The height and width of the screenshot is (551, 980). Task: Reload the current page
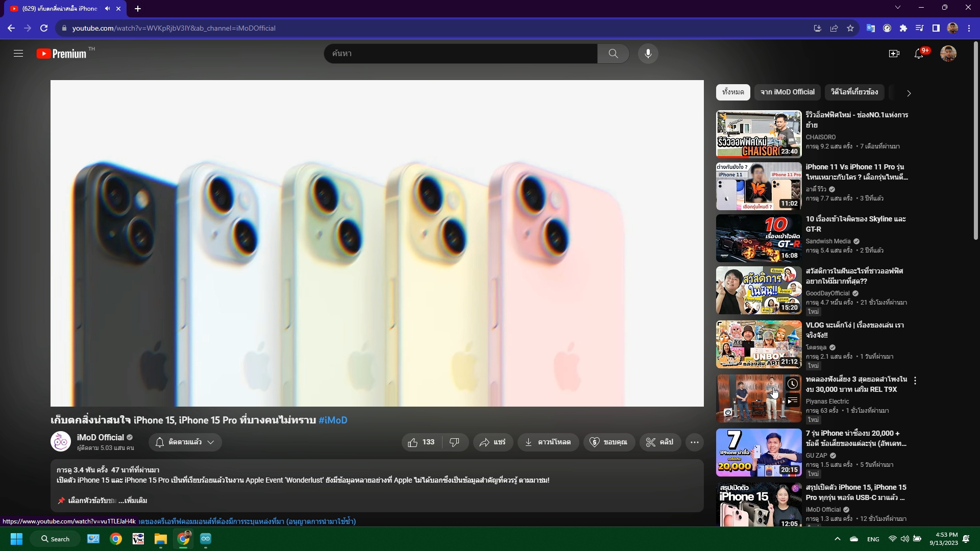tap(44, 28)
